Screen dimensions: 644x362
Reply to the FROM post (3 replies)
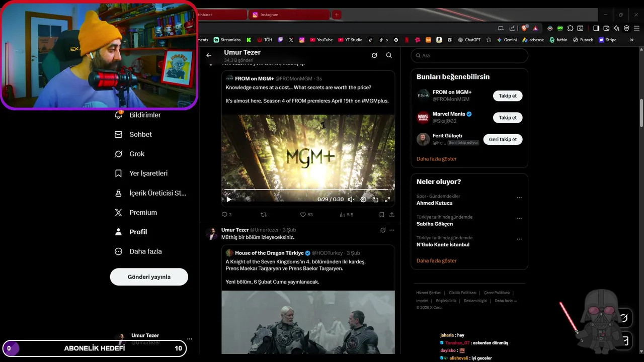point(226,215)
